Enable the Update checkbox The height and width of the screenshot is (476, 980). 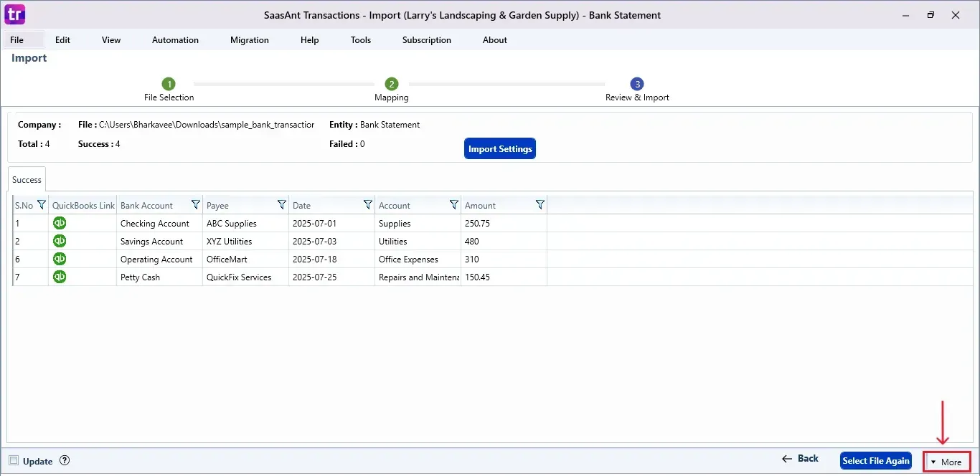(14, 461)
